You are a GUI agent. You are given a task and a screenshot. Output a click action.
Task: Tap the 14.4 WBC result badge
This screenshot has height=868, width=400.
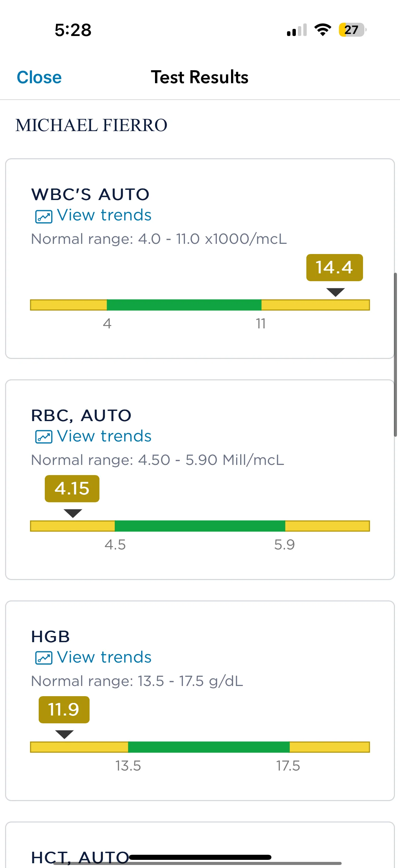[335, 268]
